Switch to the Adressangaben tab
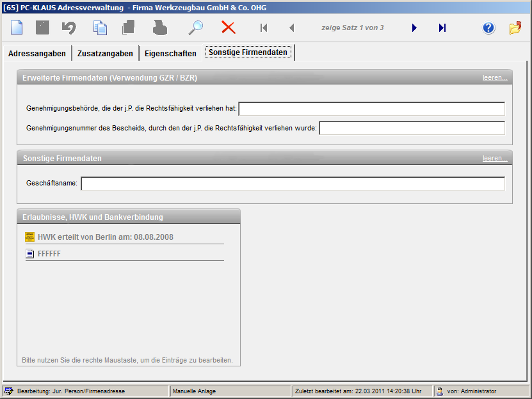 tap(36, 53)
